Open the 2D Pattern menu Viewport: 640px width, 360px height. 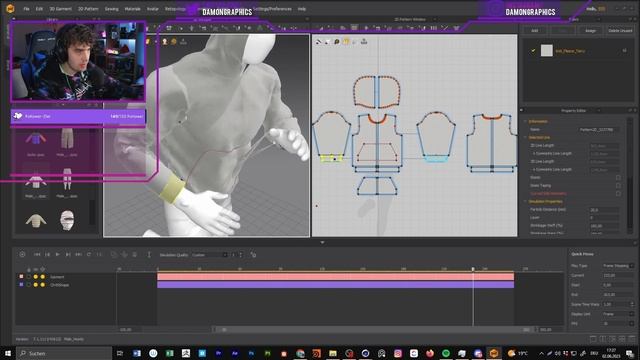tap(88, 9)
